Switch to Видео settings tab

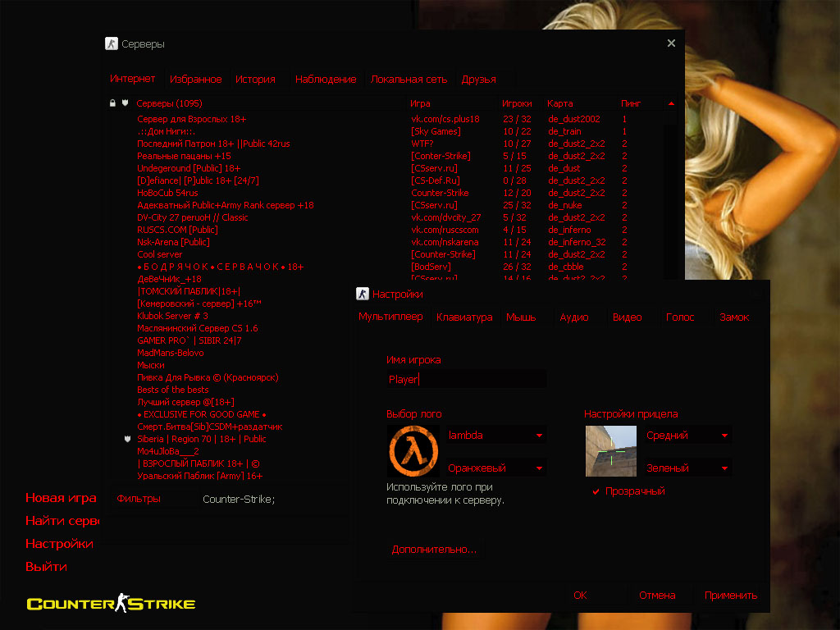[x=628, y=317]
